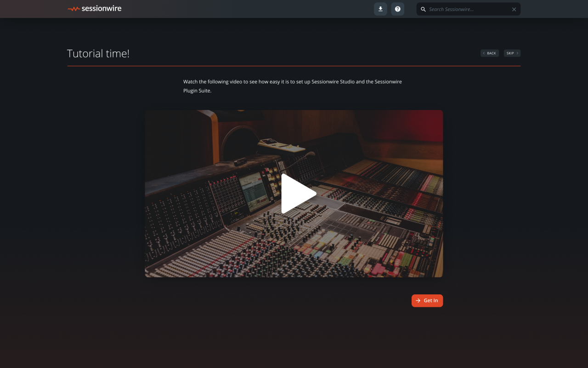Go back using the BACK label

coord(492,53)
